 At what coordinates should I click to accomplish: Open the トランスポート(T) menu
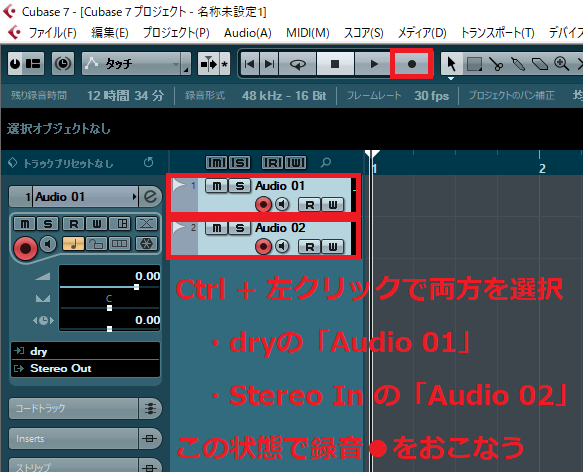click(497, 33)
